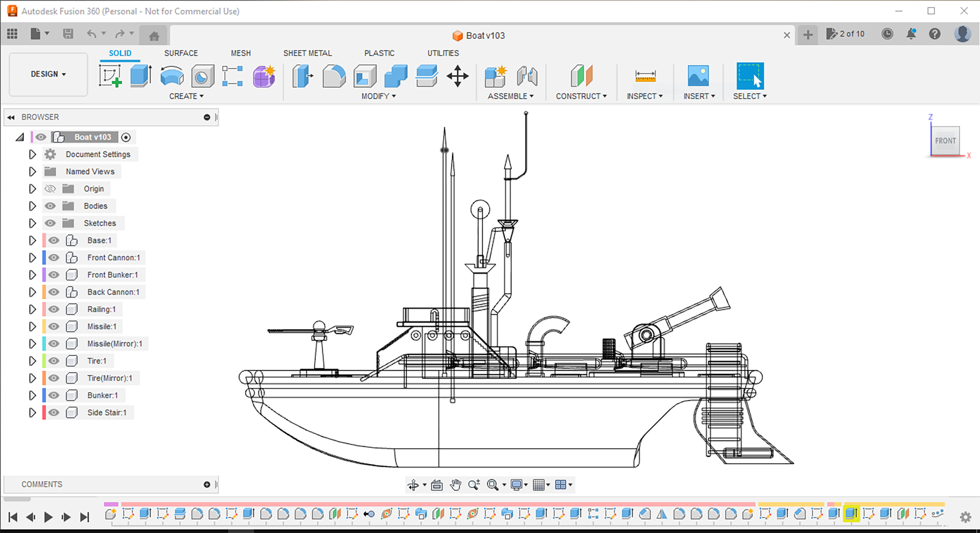Screen dimensions: 980x533
Task: Expand the Back Cannon:1 node
Action: pyautogui.click(x=32, y=292)
